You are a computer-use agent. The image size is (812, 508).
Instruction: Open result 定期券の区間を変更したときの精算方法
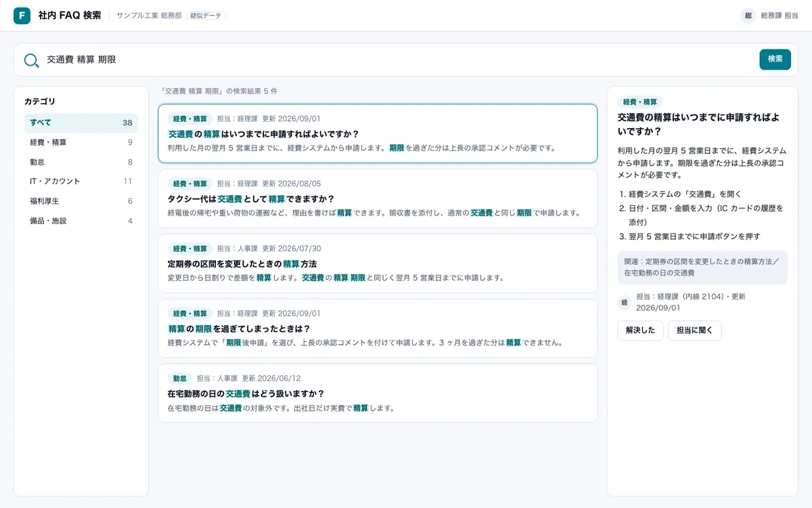pyautogui.click(x=378, y=263)
